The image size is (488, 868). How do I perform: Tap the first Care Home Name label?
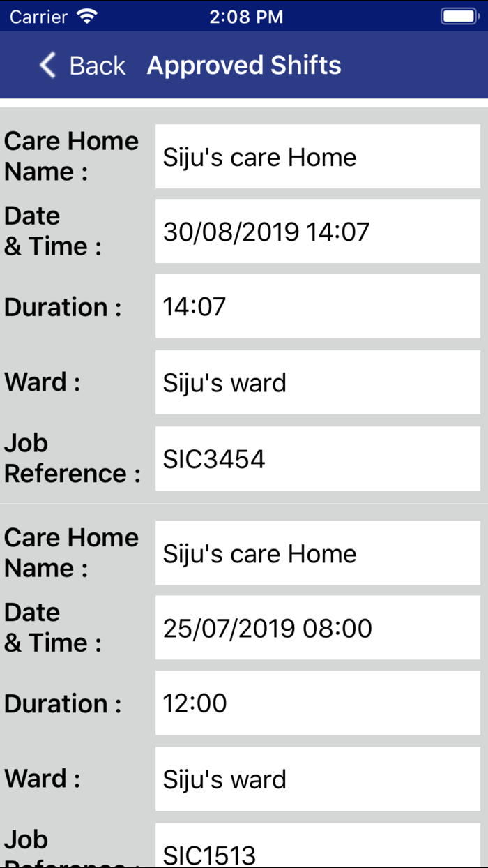(71, 156)
